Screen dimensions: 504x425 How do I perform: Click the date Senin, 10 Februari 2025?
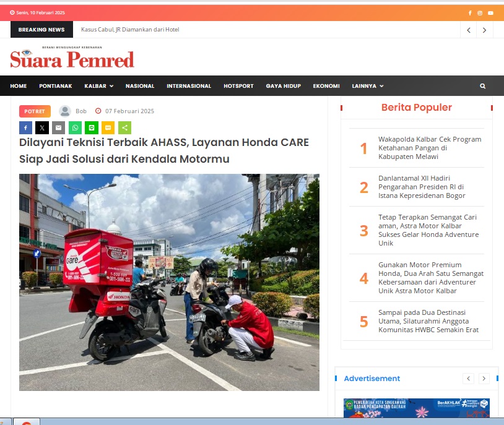[40, 13]
